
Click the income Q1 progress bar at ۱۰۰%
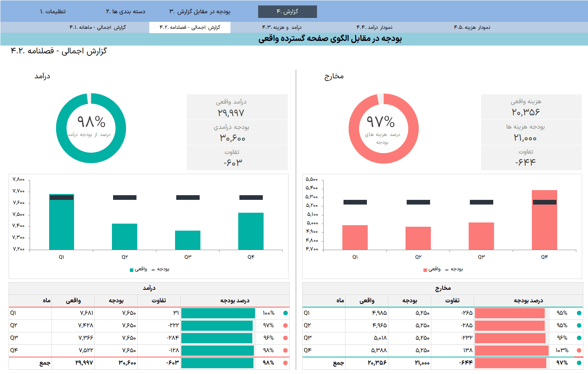tap(218, 313)
